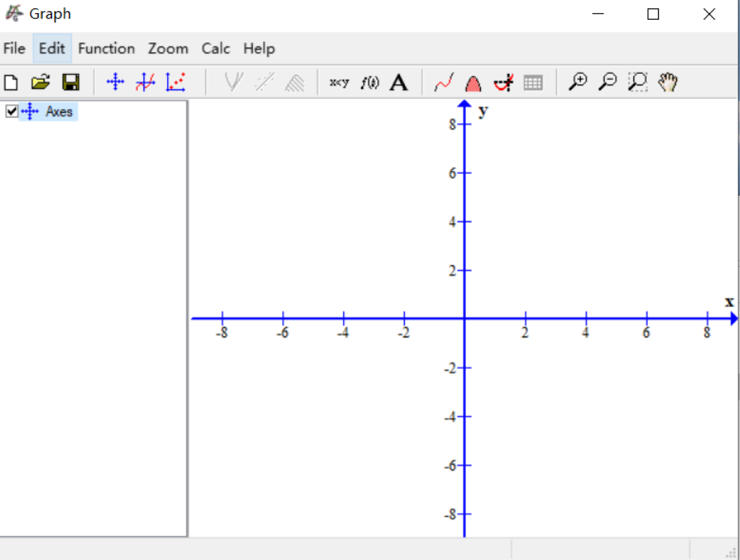Screen dimensions: 740x560
Task: Click the Insert function toolbar icon
Action: tap(145, 83)
